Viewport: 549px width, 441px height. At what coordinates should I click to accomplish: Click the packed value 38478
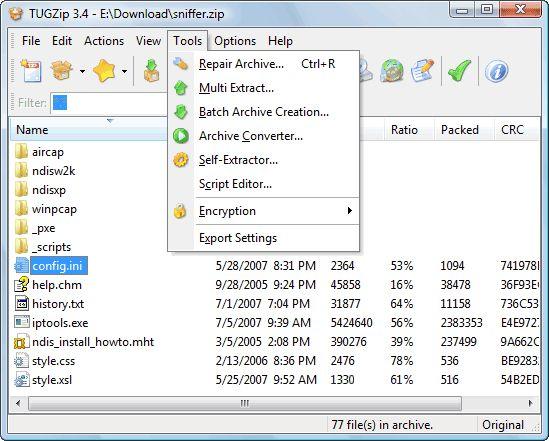(455, 285)
